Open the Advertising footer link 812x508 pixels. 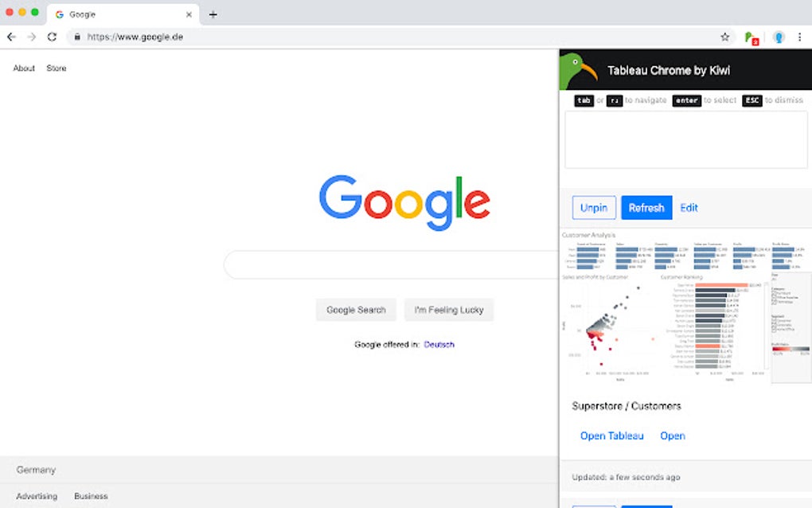tap(37, 496)
